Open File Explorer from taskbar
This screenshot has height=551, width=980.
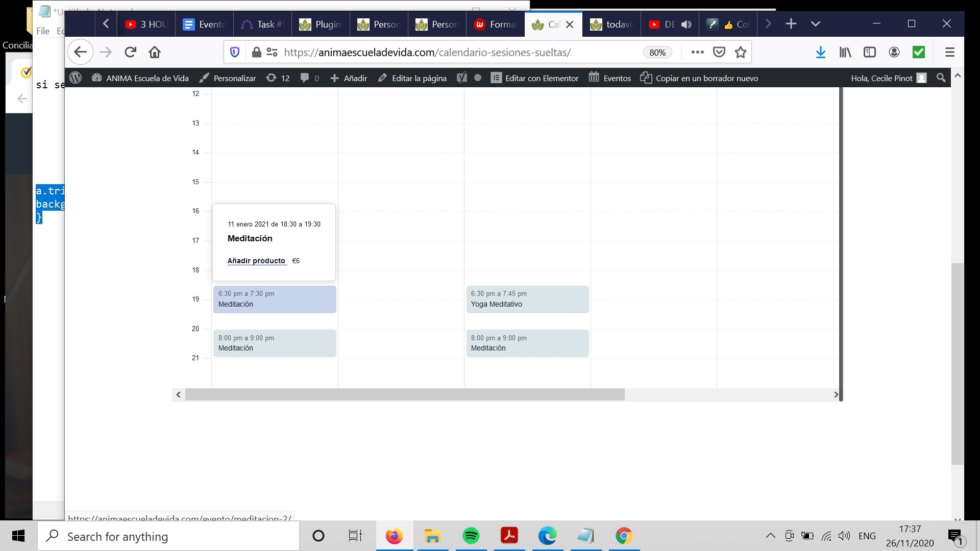pyautogui.click(x=432, y=536)
